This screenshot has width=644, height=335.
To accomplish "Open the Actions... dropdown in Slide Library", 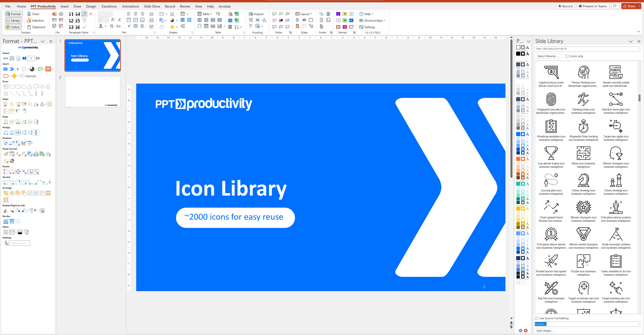I will [x=588, y=324].
